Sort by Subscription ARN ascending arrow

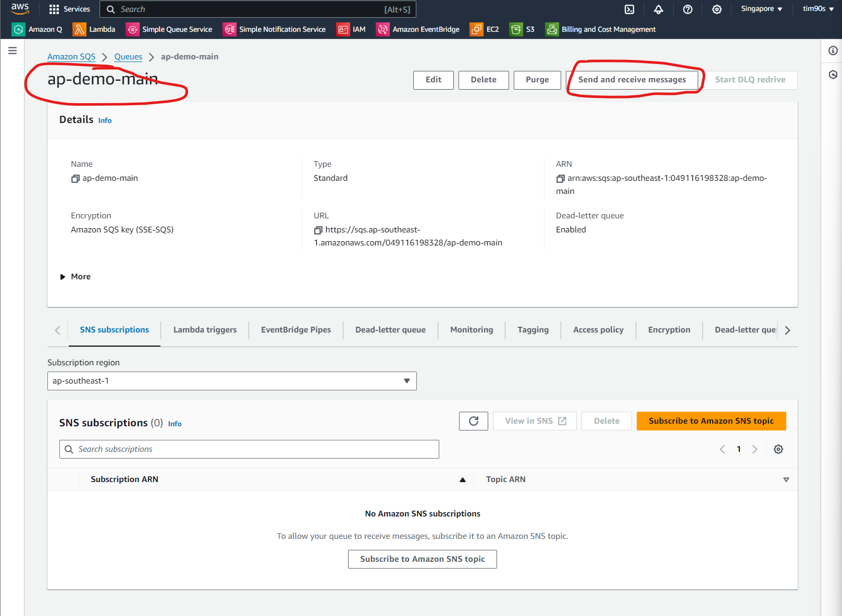(x=463, y=480)
